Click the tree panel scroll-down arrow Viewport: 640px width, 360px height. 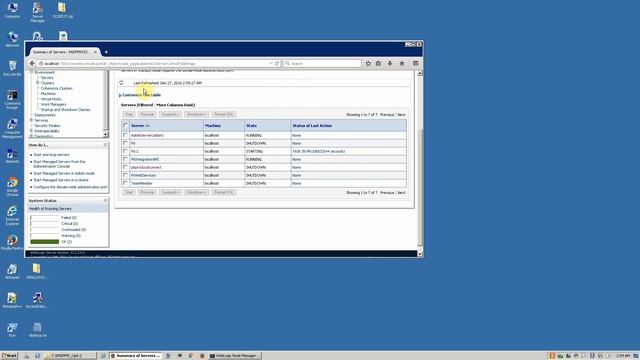(106, 134)
